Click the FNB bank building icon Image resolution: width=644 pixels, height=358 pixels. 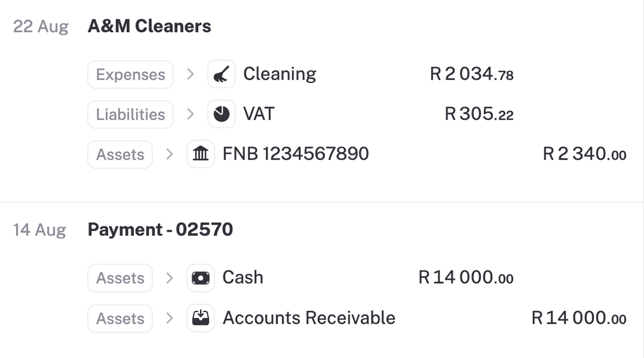201,154
